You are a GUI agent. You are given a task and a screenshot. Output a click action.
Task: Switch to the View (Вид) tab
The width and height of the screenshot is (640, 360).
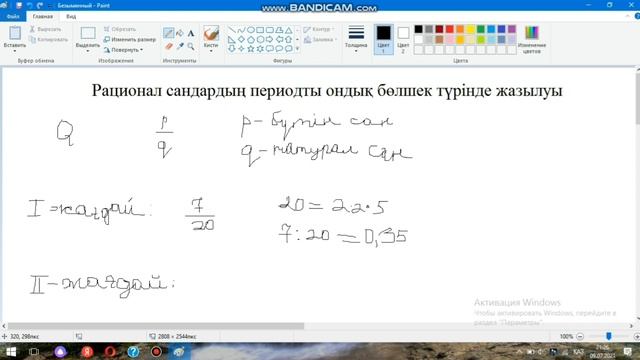coord(71,16)
